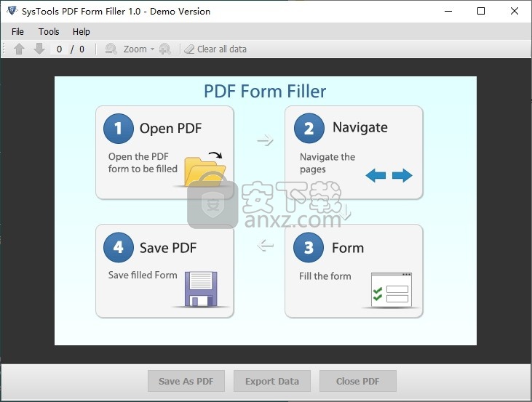The width and height of the screenshot is (532, 402).
Task: Click the step 4 circle badge
Action: [119, 247]
